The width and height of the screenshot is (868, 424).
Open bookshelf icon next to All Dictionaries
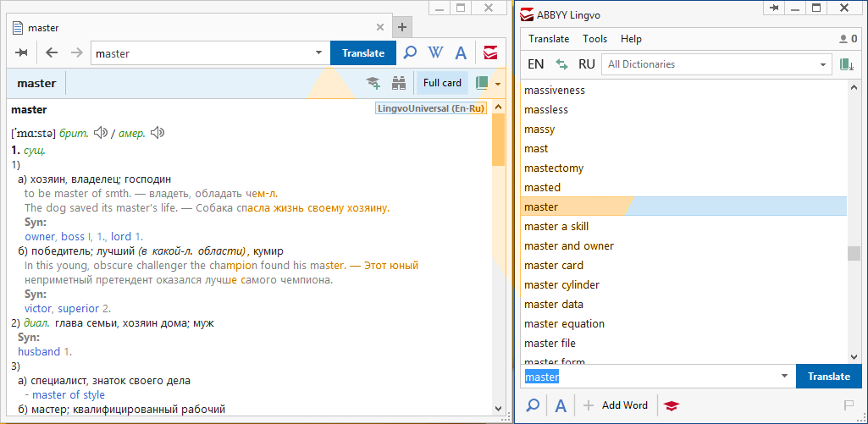(x=847, y=64)
